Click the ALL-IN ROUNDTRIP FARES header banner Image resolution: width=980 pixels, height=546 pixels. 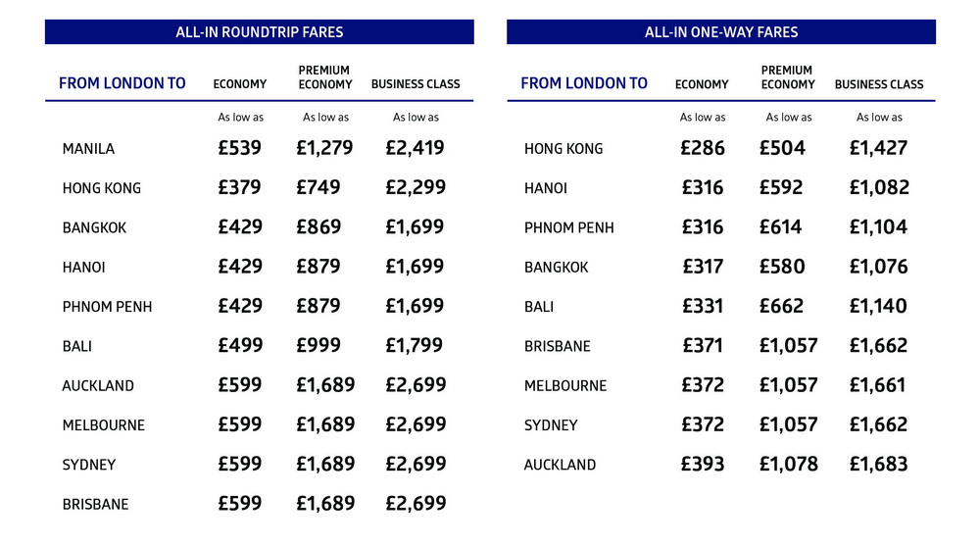click(259, 32)
